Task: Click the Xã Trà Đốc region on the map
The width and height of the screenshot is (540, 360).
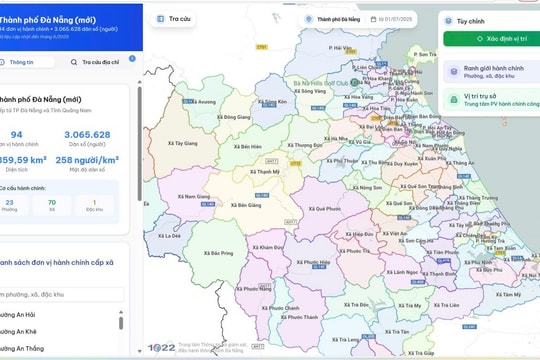Action: click(356, 305)
